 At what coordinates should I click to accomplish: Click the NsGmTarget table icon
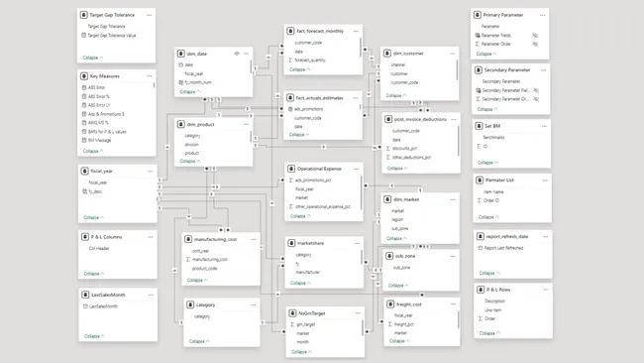click(x=292, y=313)
